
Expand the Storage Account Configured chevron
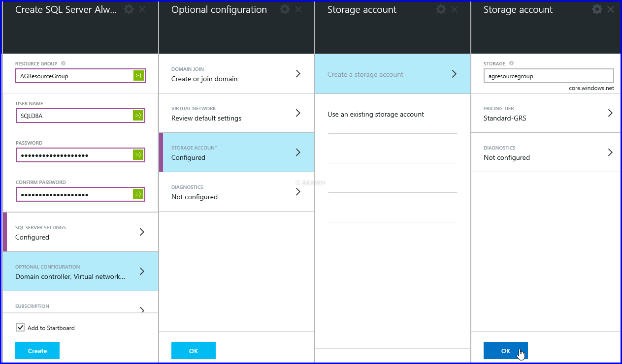298,152
